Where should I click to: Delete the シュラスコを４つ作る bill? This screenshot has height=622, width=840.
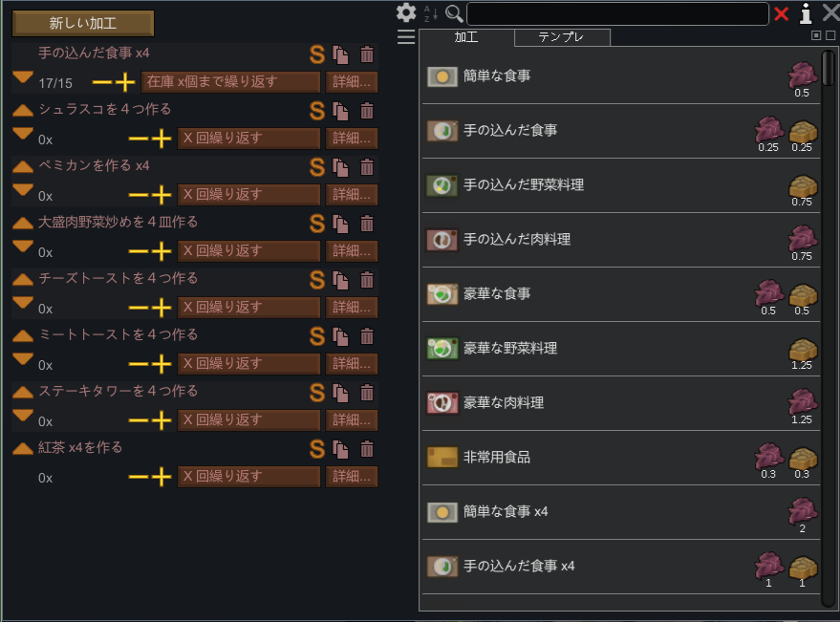pyautogui.click(x=367, y=111)
